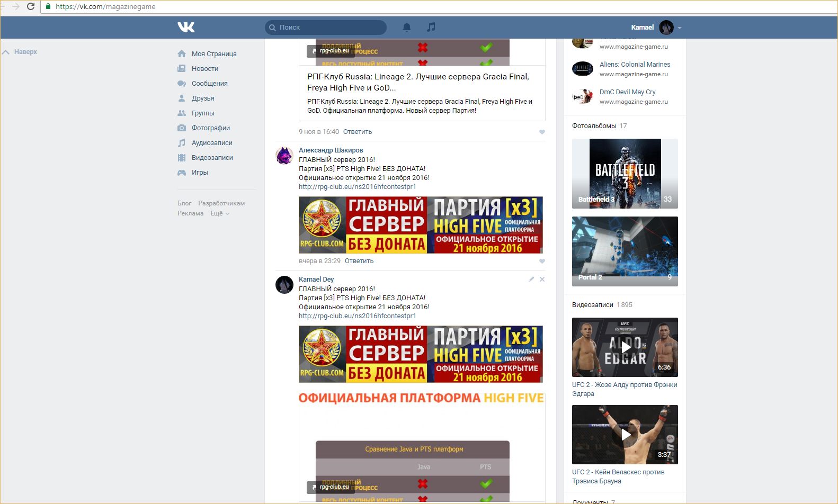Screen dimensions: 838x504
Task: Open Kamael Dey's comment avatar
Action: tap(284, 285)
